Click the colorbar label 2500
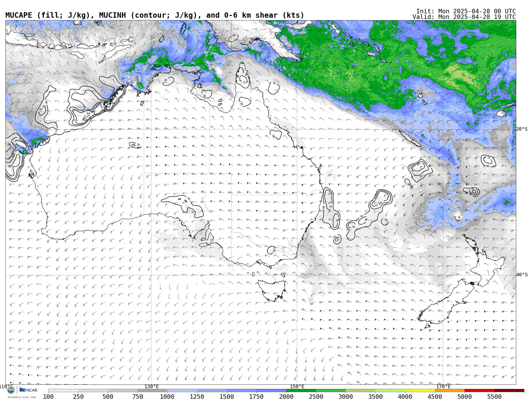532x400 pixels. point(316,397)
